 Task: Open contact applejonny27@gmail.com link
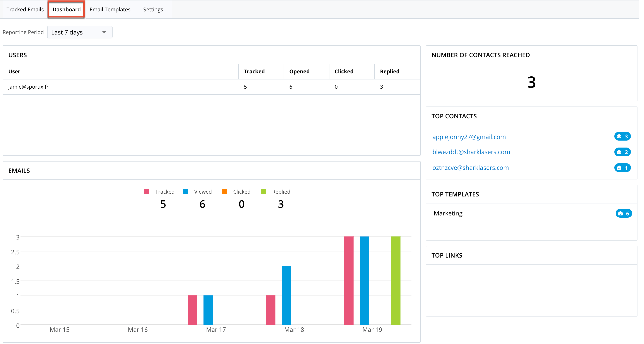469,137
